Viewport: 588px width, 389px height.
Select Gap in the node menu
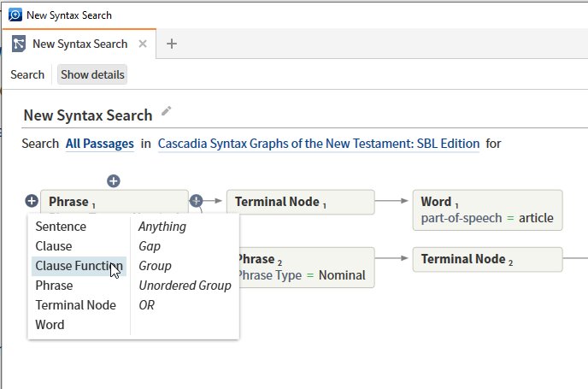click(150, 246)
